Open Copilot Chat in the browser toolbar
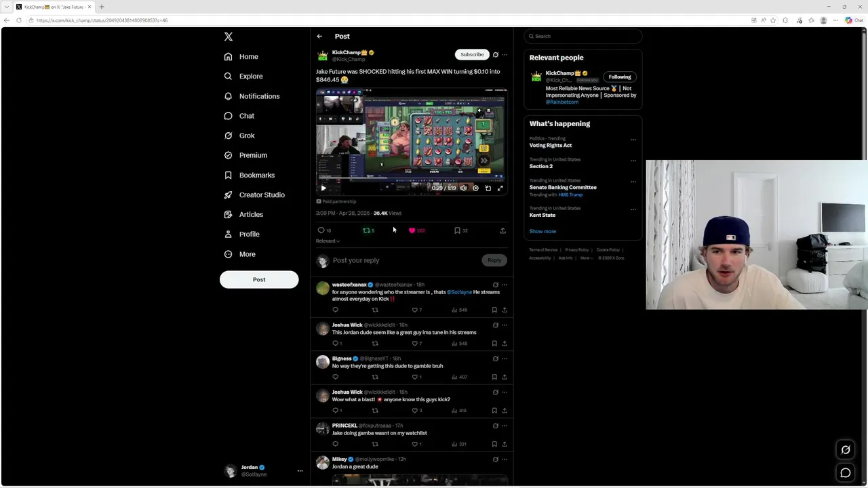 pos(854,20)
